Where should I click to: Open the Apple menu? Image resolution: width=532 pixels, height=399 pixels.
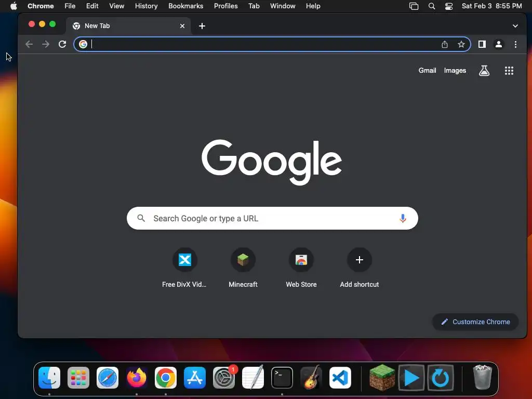(14, 6)
